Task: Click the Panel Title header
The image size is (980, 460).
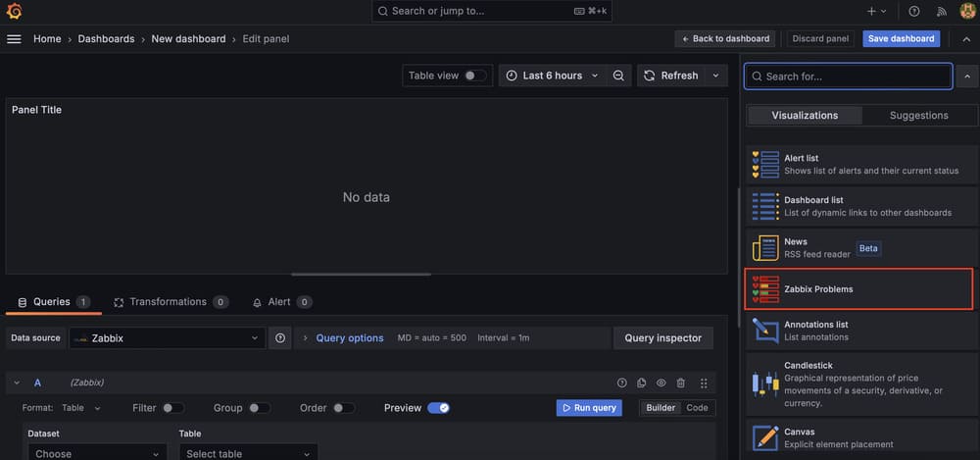Action: (37, 110)
